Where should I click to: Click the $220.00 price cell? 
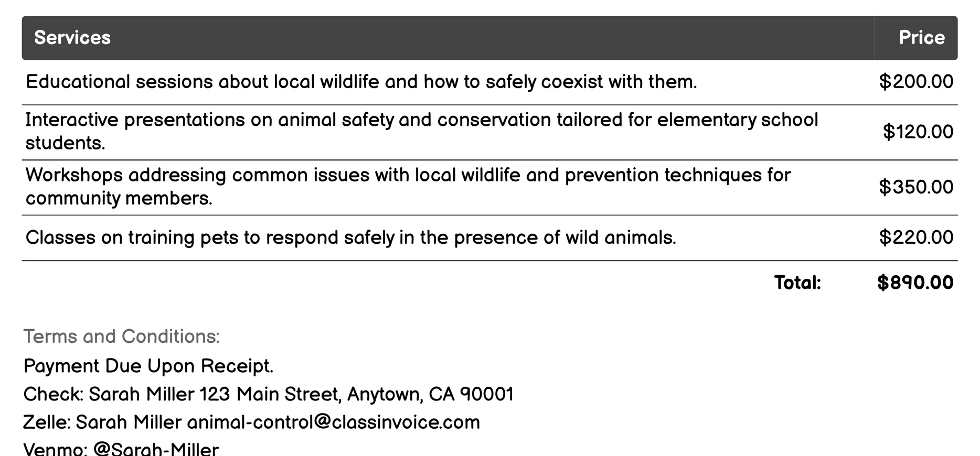pyautogui.click(x=916, y=237)
